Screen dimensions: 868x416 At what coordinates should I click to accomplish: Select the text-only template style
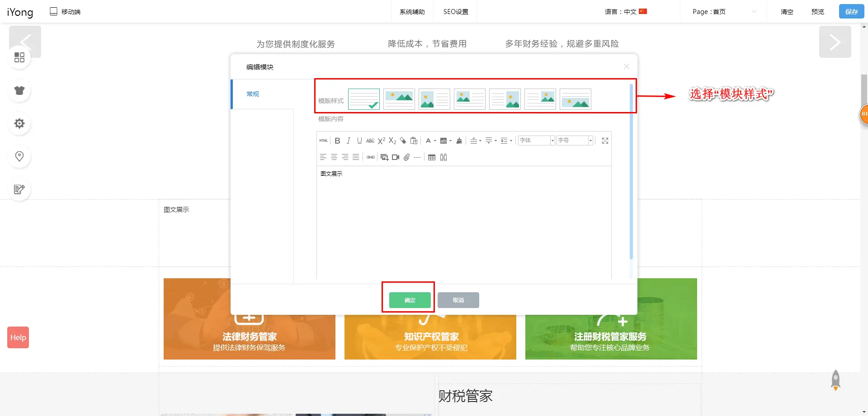tap(363, 99)
